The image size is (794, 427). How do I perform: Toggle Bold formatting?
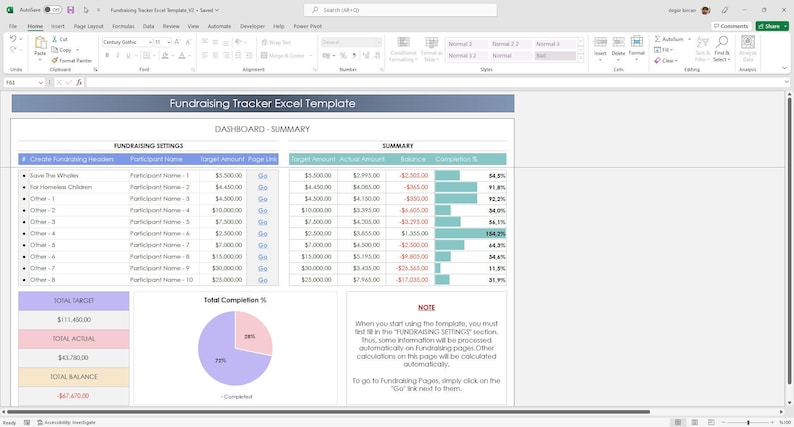107,55
